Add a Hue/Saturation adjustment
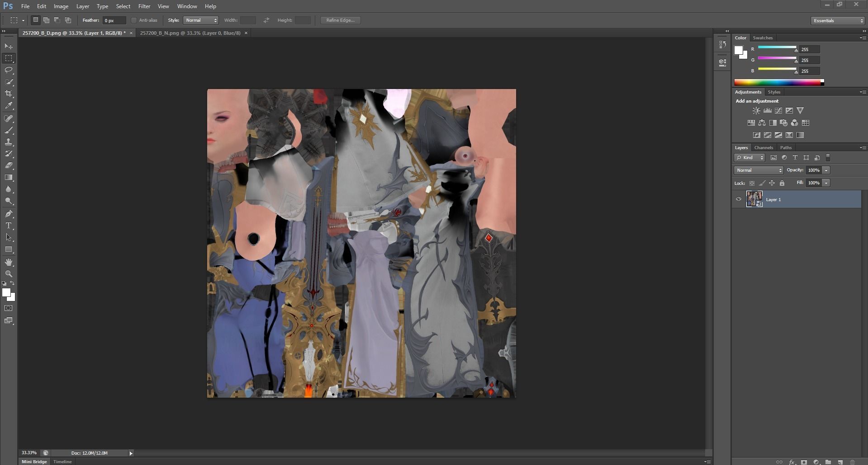 coord(751,123)
